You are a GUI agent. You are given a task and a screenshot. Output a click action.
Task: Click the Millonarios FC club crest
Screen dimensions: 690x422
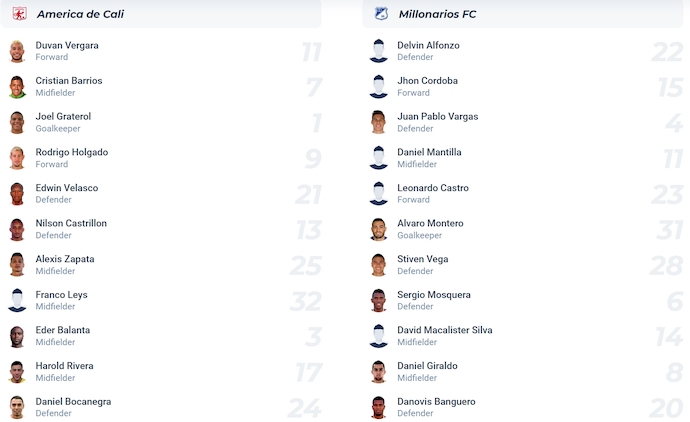[381, 14]
